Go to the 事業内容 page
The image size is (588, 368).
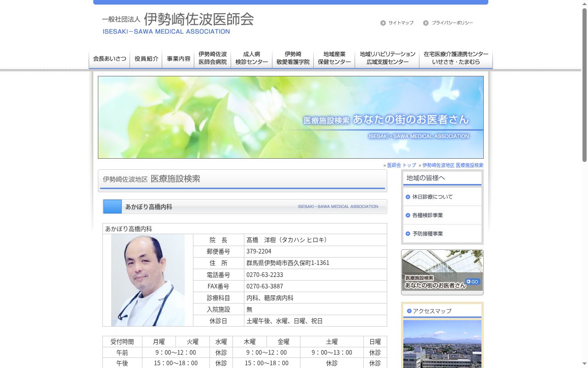(178, 59)
